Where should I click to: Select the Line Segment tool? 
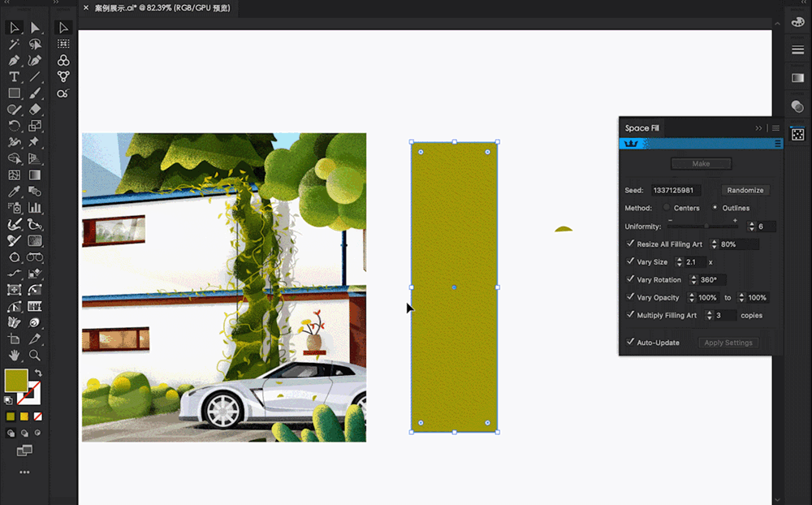pyautogui.click(x=35, y=77)
